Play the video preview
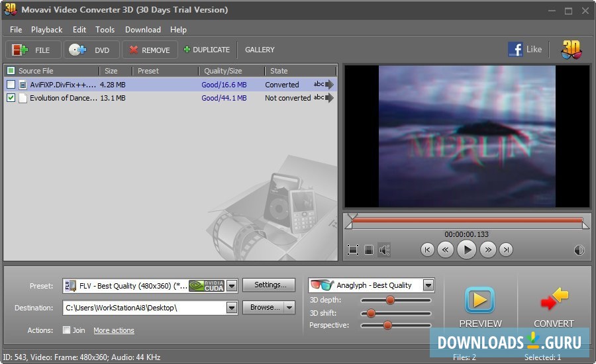The image size is (596, 364). click(466, 250)
